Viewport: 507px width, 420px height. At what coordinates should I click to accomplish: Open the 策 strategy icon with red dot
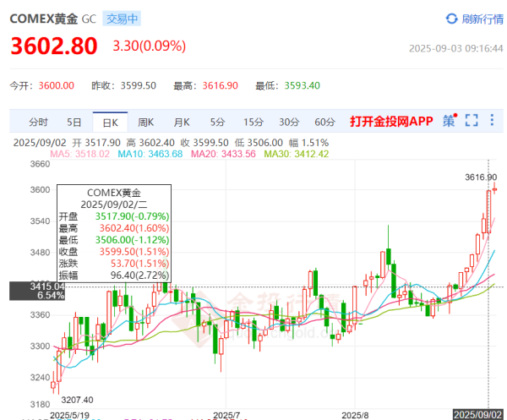[450, 120]
